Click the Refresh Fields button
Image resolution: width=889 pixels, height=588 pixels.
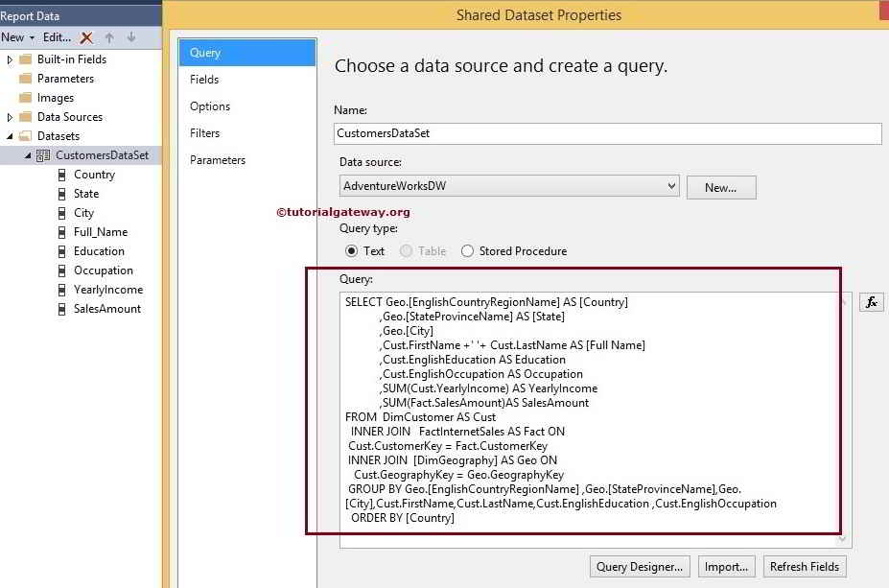point(805,566)
